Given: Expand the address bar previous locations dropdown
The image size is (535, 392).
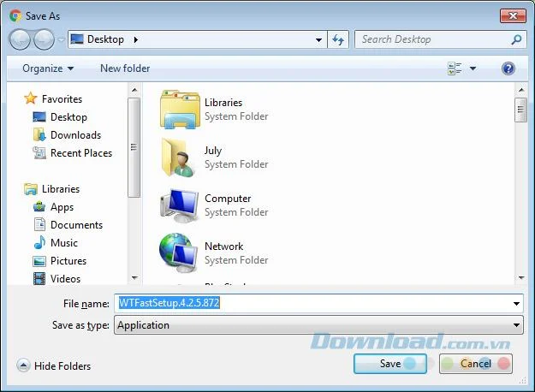Looking at the screenshot, I should [x=318, y=39].
